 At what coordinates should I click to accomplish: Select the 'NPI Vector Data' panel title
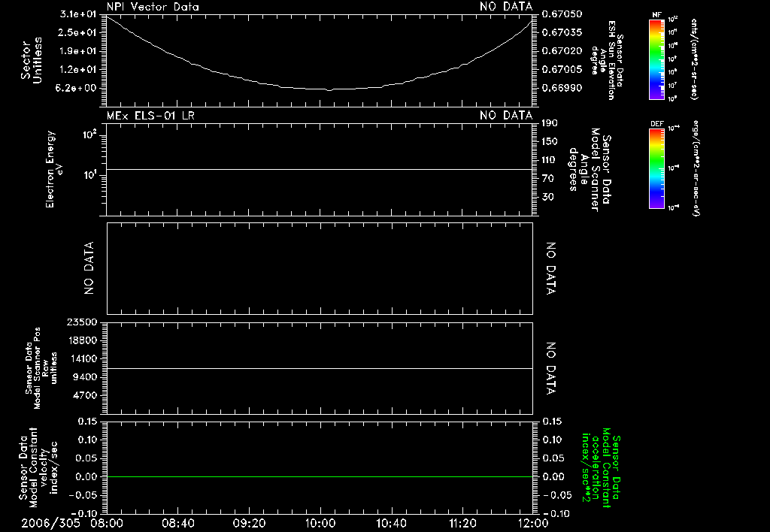[153, 7]
